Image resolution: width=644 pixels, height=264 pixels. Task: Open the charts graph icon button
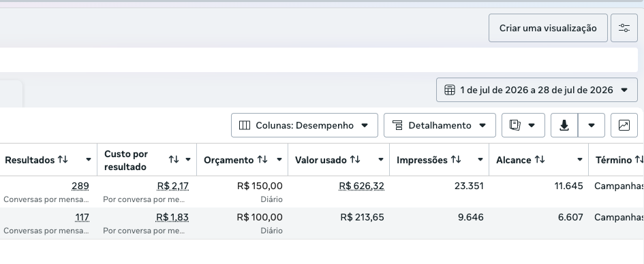[x=624, y=125]
